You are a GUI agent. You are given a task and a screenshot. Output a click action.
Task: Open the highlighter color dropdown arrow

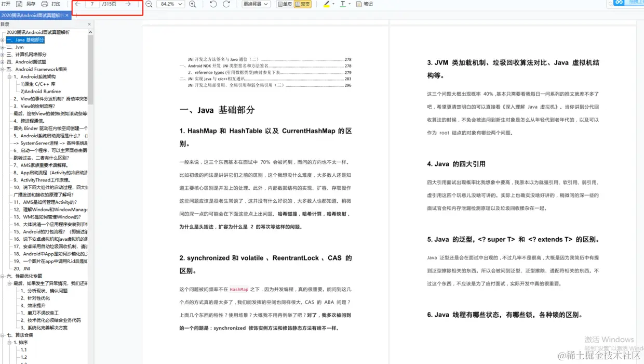tap(333, 4)
